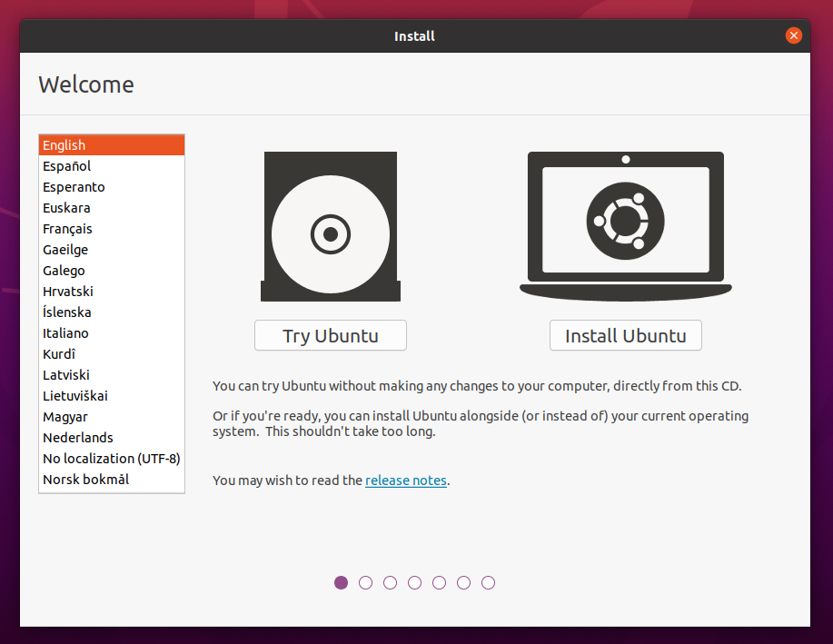Select English in the language list

pos(64,145)
